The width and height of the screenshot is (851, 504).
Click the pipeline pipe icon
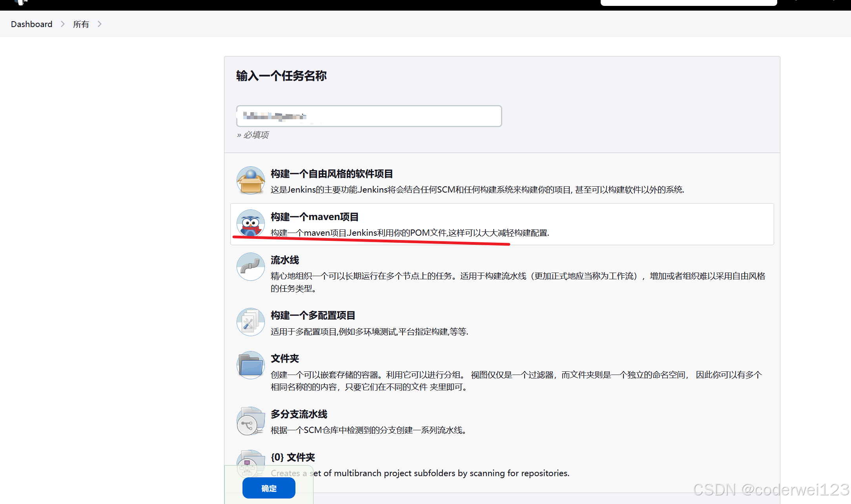[250, 267]
